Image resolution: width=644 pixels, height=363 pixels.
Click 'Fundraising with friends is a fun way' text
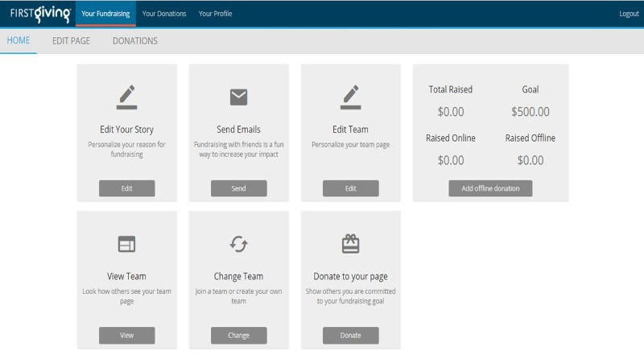coord(238,150)
